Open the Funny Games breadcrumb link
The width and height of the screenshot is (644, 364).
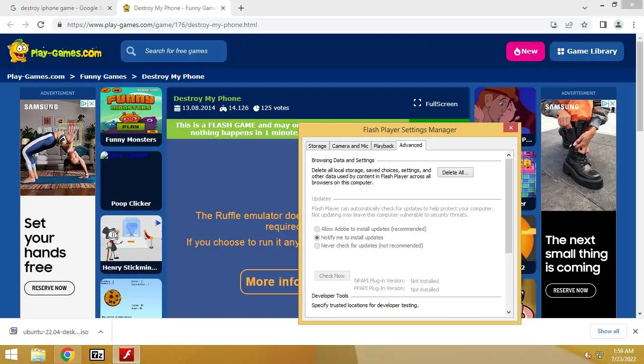tap(103, 76)
